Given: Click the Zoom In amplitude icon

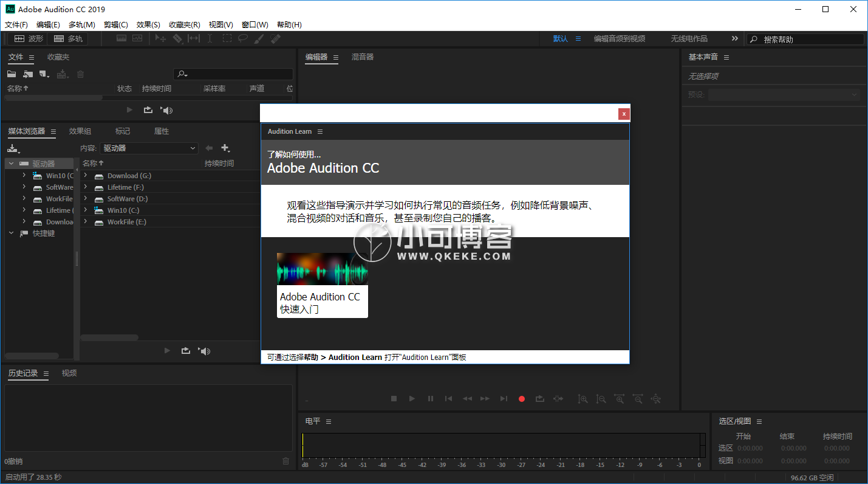Looking at the screenshot, I should click(583, 399).
